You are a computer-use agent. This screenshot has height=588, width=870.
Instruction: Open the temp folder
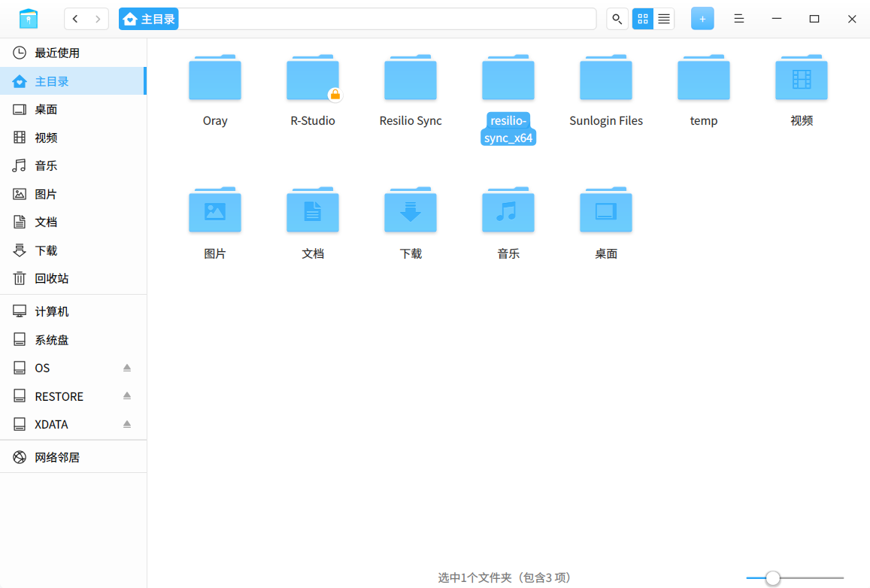(x=703, y=77)
